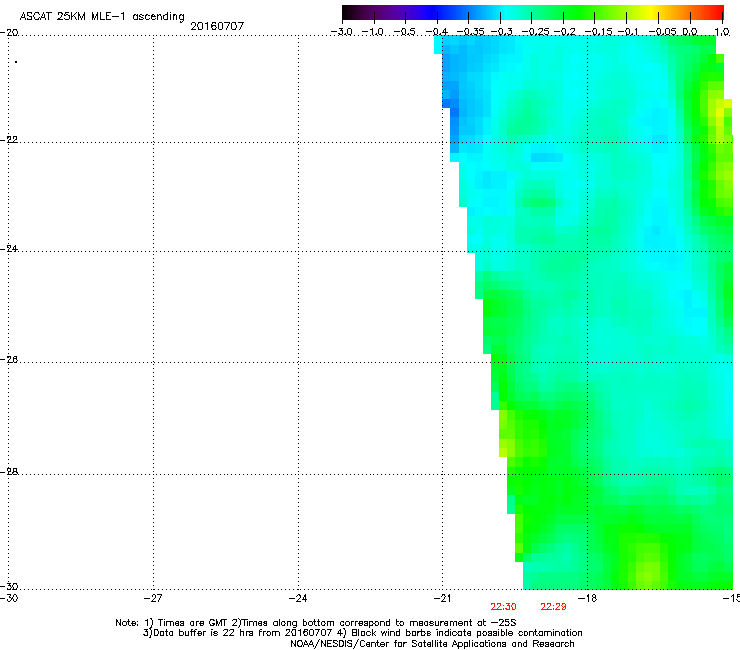Click the '-26' latitude label on the left axis

9,360
